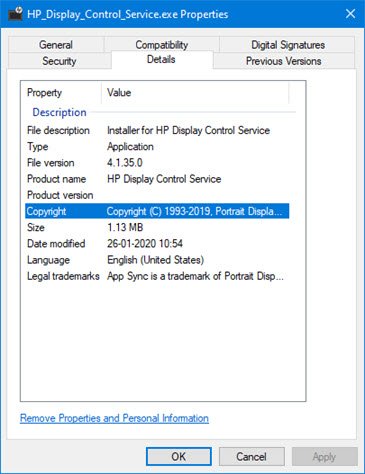Click the size value 1.13 MB

[125, 227]
